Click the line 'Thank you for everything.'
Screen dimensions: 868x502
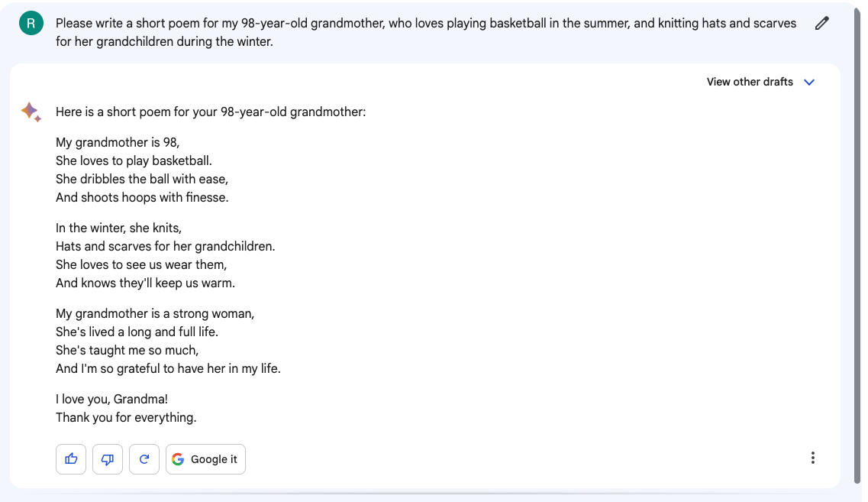(x=126, y=417)
